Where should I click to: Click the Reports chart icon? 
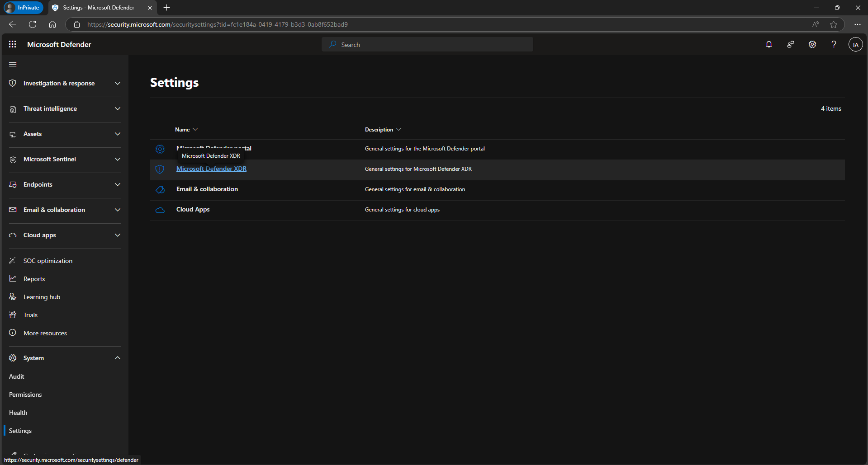pyautogui.click(x=13, y=279)
